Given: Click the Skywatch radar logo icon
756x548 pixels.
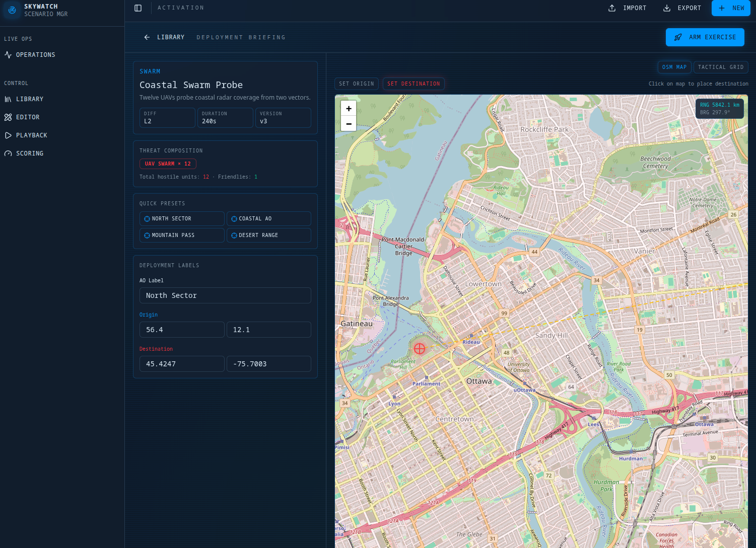Looking at the screenshot, I should pyautogui.click(x=13, y=10).
